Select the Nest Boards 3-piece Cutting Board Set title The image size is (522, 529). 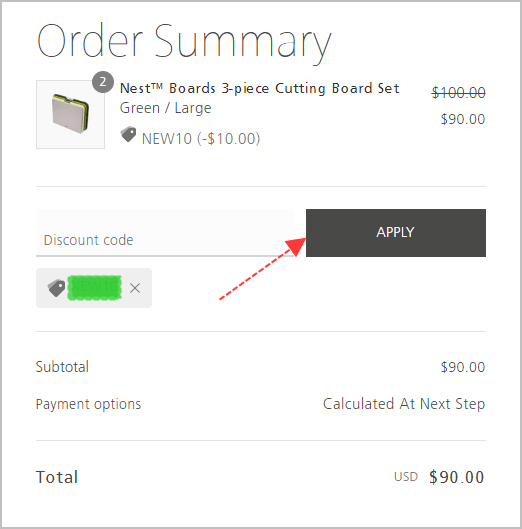coord(259,88)
